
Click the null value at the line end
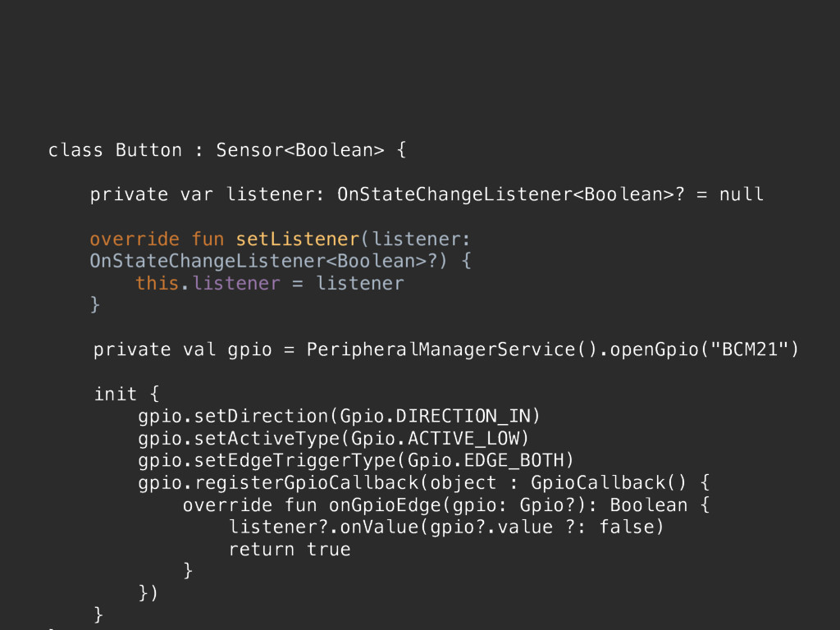tap(741, 194)
